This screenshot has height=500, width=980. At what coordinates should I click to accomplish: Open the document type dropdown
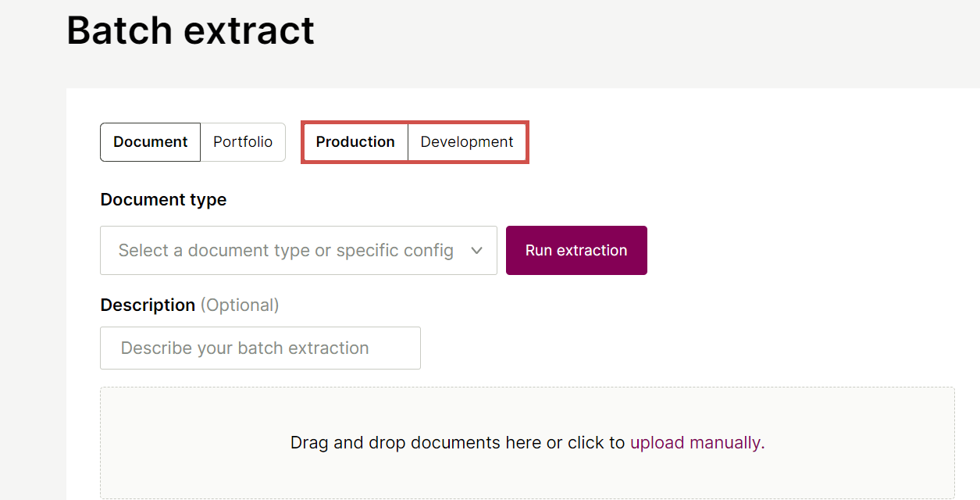[298, 251]
